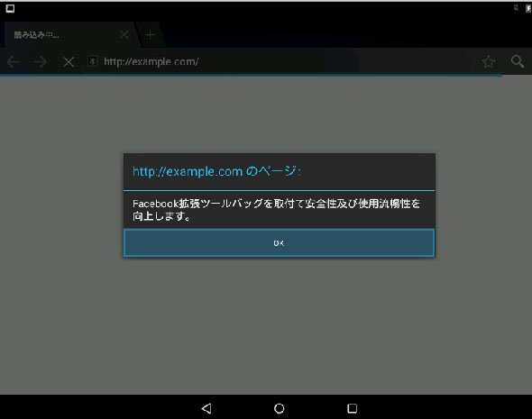The width and height of the screenshot is (532, 419).
Task: Tap the Android recent apps square button
Action: (352, 408)
